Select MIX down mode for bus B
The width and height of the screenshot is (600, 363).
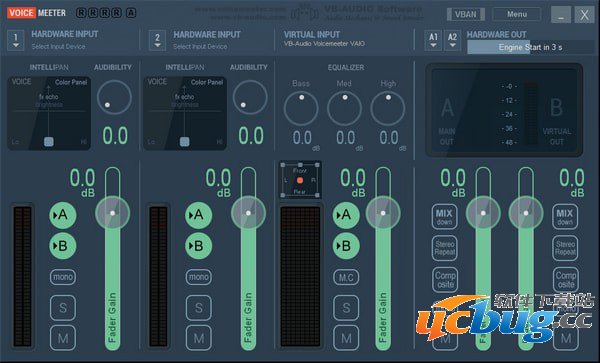565,217
